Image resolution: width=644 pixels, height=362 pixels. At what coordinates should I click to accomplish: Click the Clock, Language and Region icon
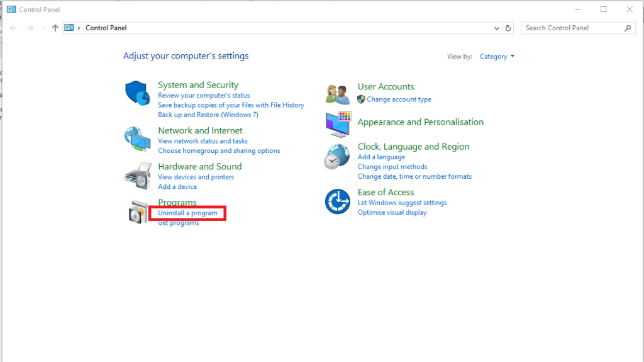pos(336,157)
